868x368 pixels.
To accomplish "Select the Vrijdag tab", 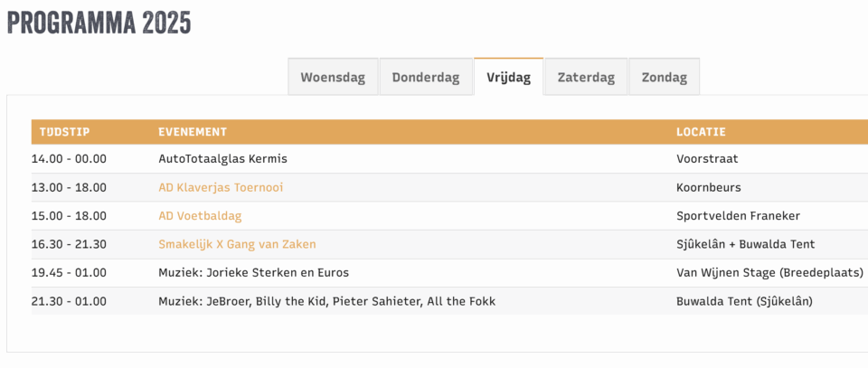I will 508,77.
